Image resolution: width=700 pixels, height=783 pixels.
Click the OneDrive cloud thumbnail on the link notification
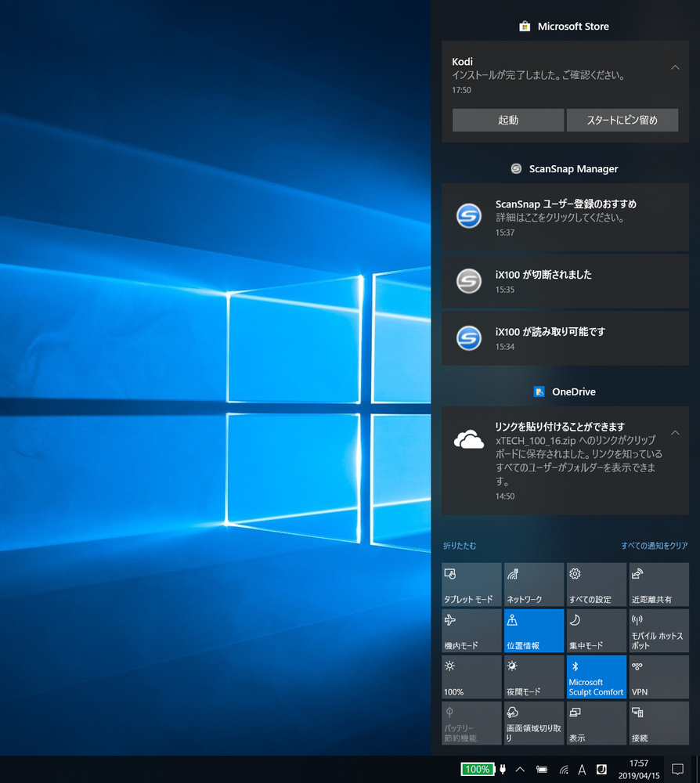coord(468,439)
